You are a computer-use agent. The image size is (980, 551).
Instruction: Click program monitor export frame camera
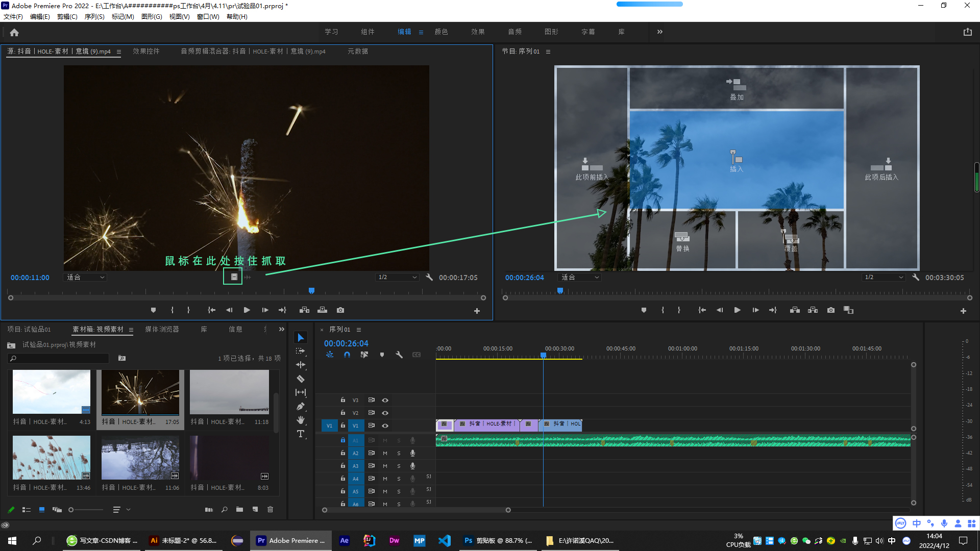coord(831,310)
